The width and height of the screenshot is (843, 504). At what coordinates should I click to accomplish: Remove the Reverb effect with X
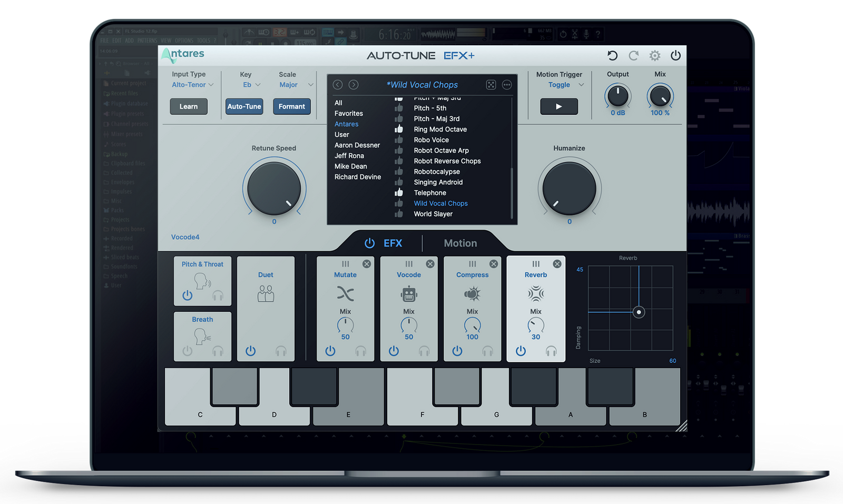click(557, 264)
